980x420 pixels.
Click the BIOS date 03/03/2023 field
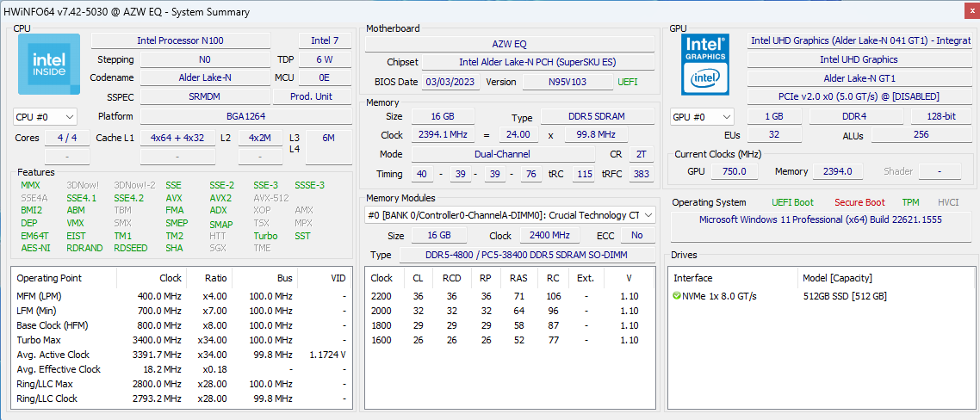point(451,82)
